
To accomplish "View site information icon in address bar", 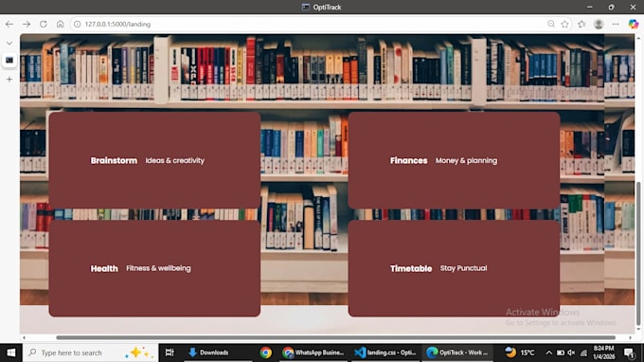I will 78,25.
